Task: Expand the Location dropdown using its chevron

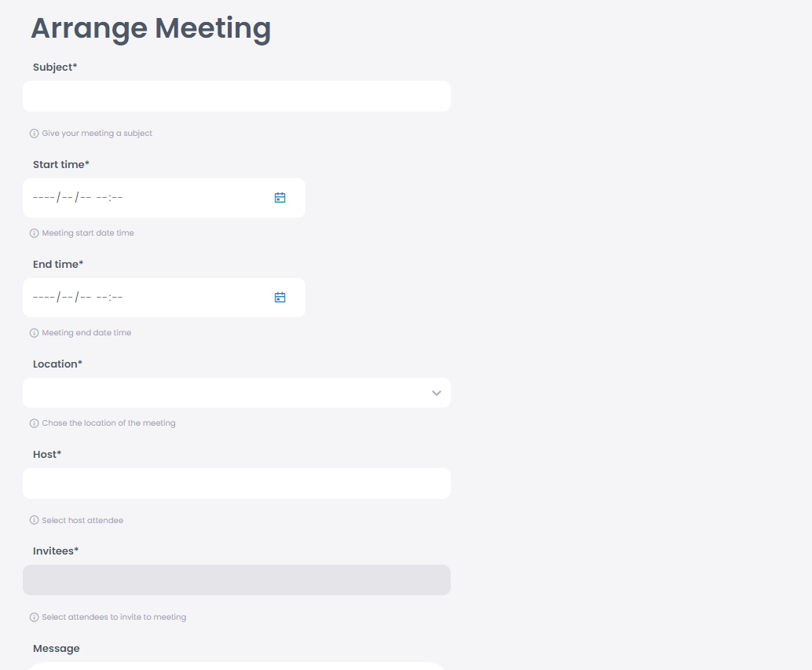Action: (x=436, y=393)
